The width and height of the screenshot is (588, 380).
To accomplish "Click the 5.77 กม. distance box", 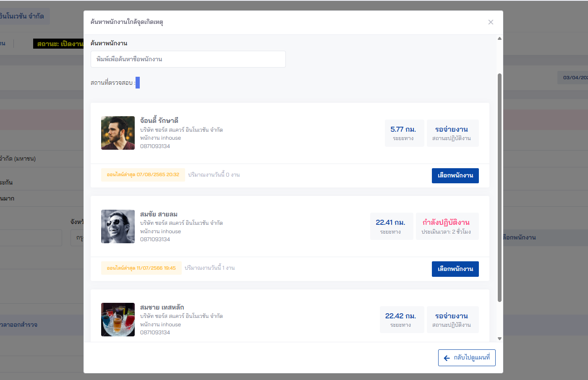I will 404,133.
